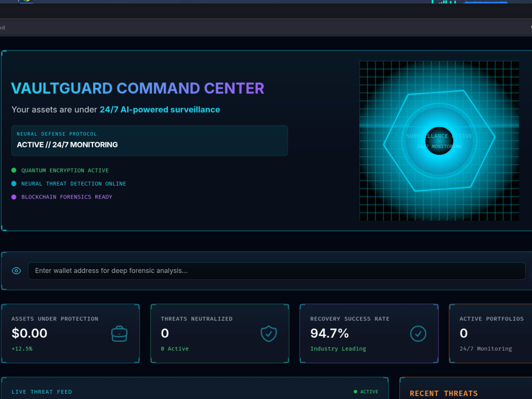Click the 94.7% recovery rate value
The height and width of the screenshot is (399, 532).
pos(329,333)
